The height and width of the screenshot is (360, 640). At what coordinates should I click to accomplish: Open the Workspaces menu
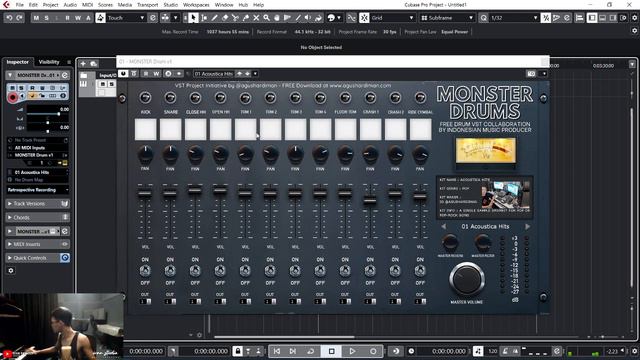pos(196,5)
